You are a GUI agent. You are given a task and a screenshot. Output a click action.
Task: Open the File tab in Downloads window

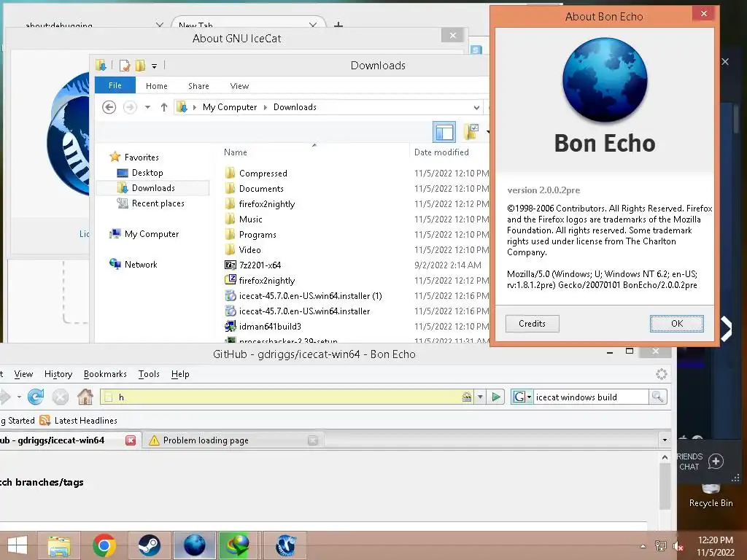(115, 85)
